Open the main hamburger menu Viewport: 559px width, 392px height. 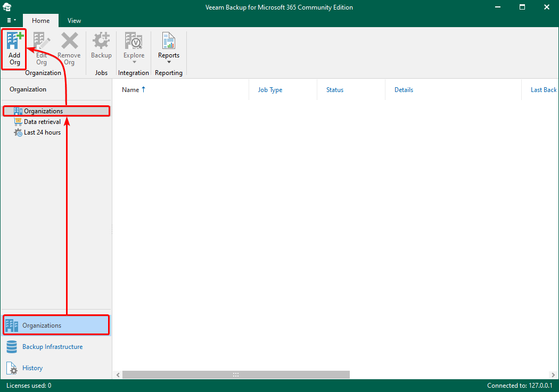coord(11,20)
